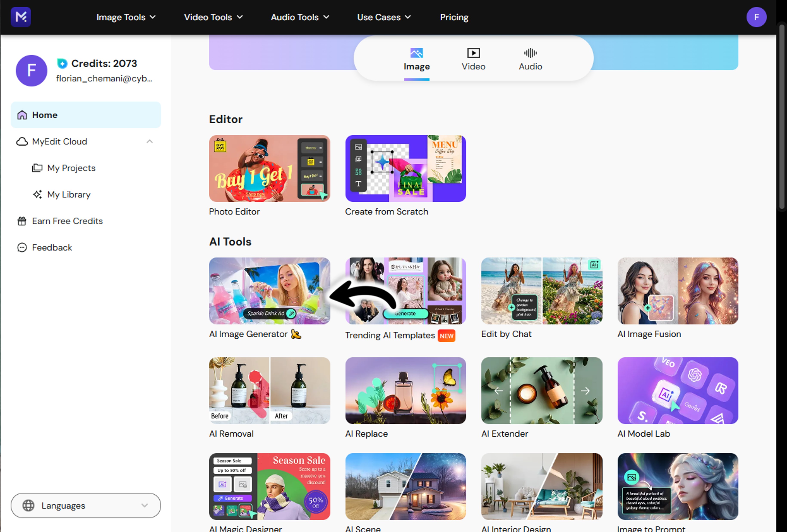The width and height of the screenshot is (787, 532).
Task: Open the Languages dropdown
Action: point(86,505)
